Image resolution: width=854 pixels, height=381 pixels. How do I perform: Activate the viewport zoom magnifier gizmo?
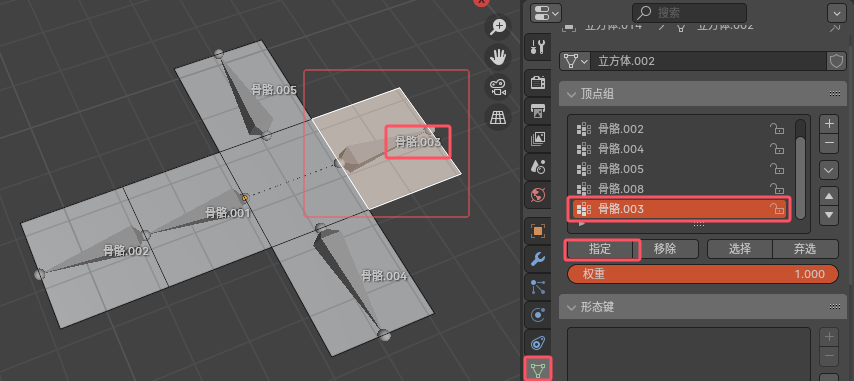tap(498, 27)
